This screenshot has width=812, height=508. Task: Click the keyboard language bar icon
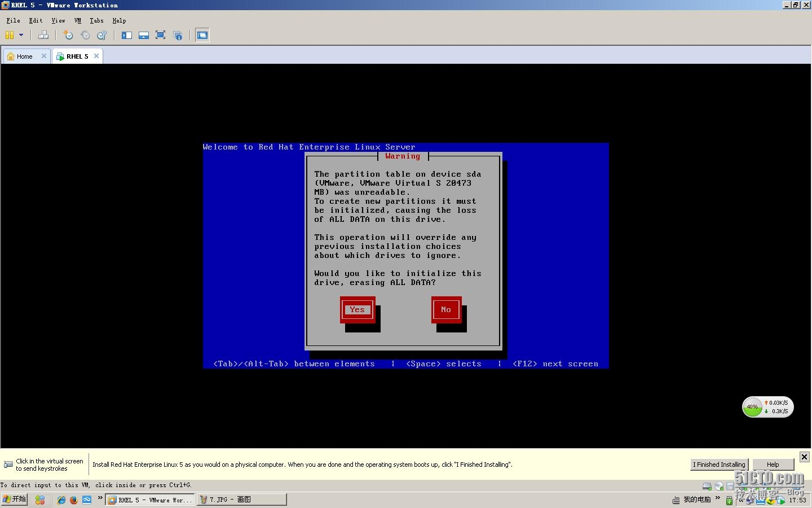(x=676, y=500)
